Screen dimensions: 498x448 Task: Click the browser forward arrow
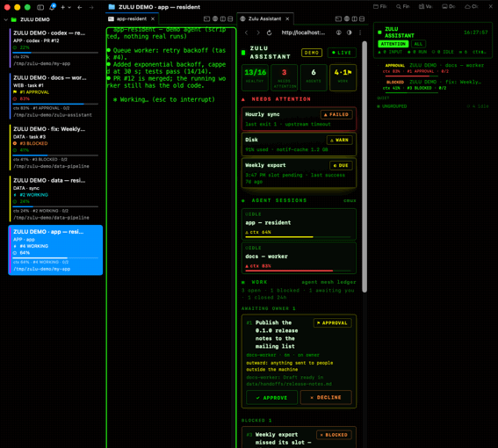[x=258, y=33]
